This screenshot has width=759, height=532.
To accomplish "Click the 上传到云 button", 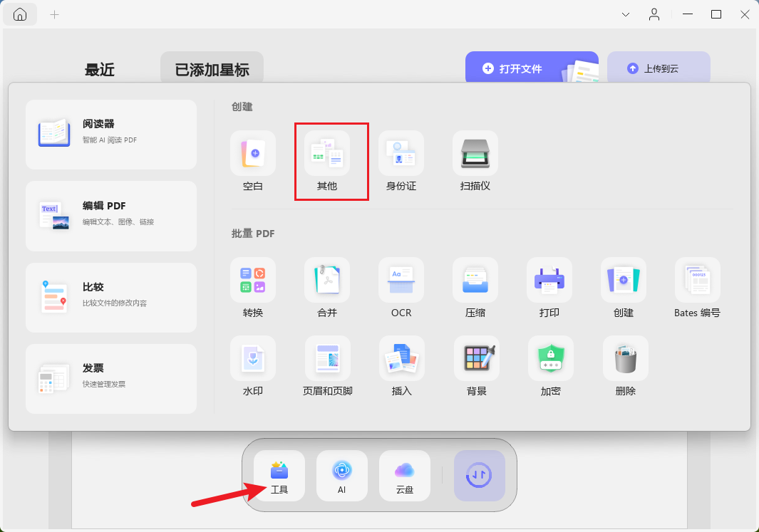I will tap(659, 69).
